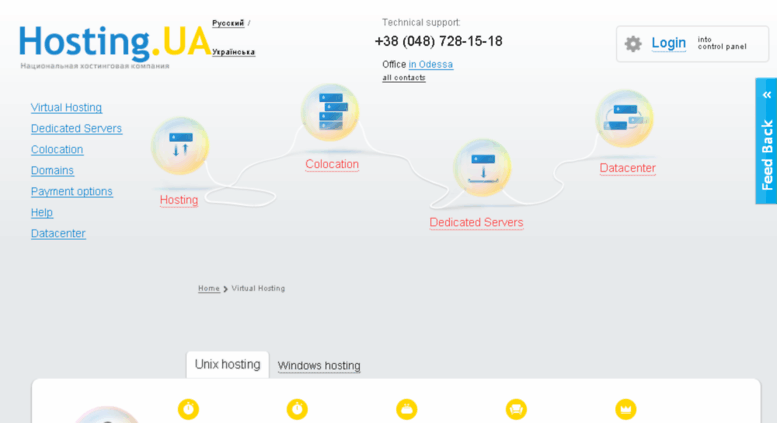Click the Dedicated Servers bubble icon
Viewport: 777px width, 423px height.
click(x=482, y=168)
